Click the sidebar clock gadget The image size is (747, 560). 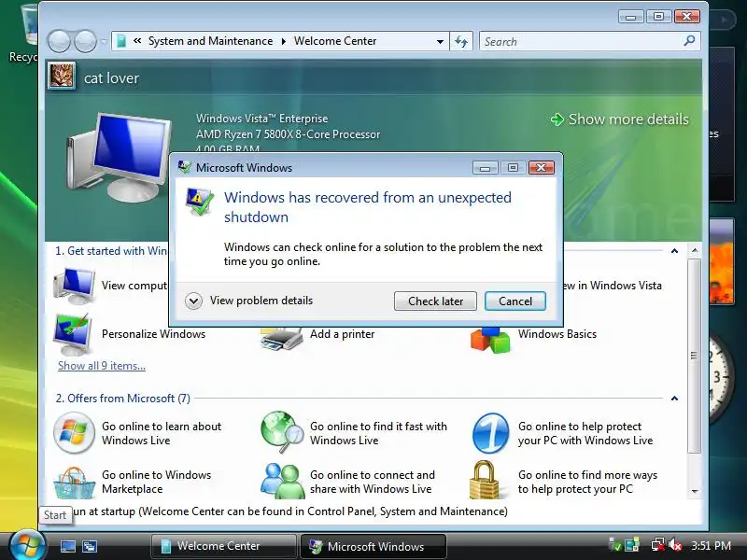tap(722, 379)
